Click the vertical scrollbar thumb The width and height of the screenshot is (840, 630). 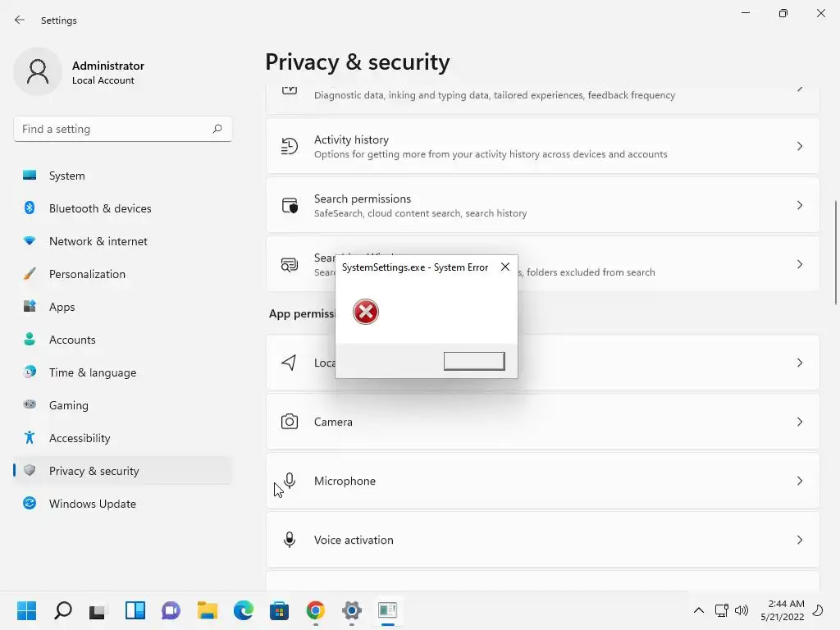click(836, 250)
